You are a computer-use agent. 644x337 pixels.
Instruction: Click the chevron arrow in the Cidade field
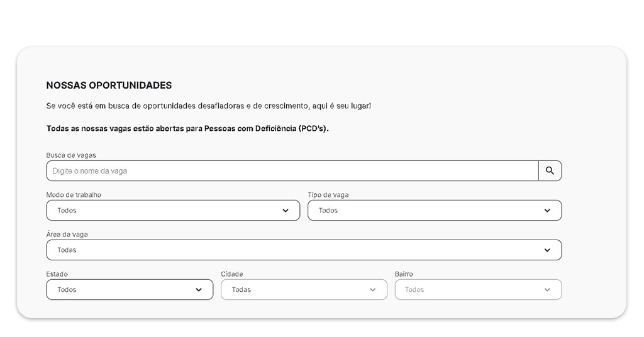click(x=373, y=290)
